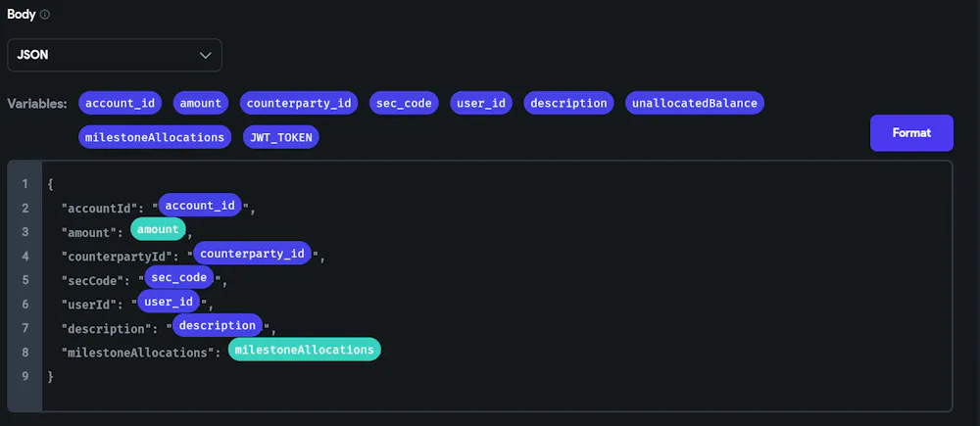Select the user_id token in editor line 6
The image size is (980, 426).
point(169,302)
